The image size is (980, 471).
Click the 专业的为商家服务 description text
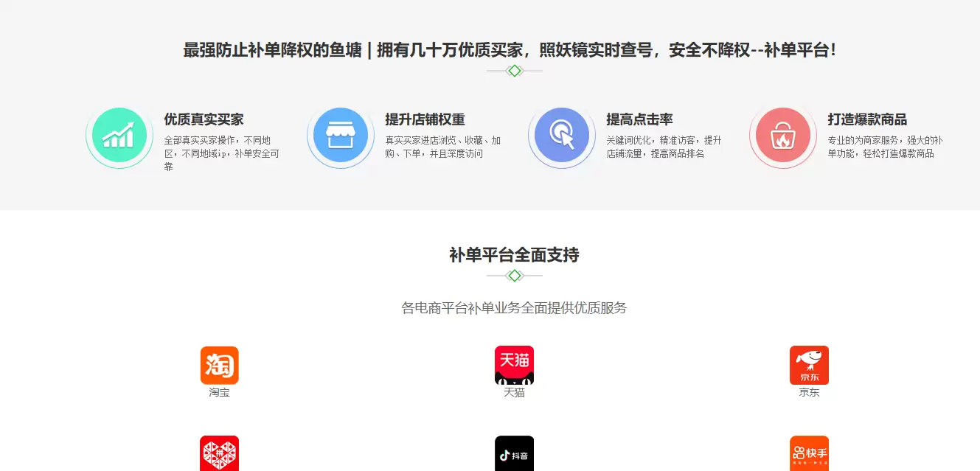(x=885, y=147)
